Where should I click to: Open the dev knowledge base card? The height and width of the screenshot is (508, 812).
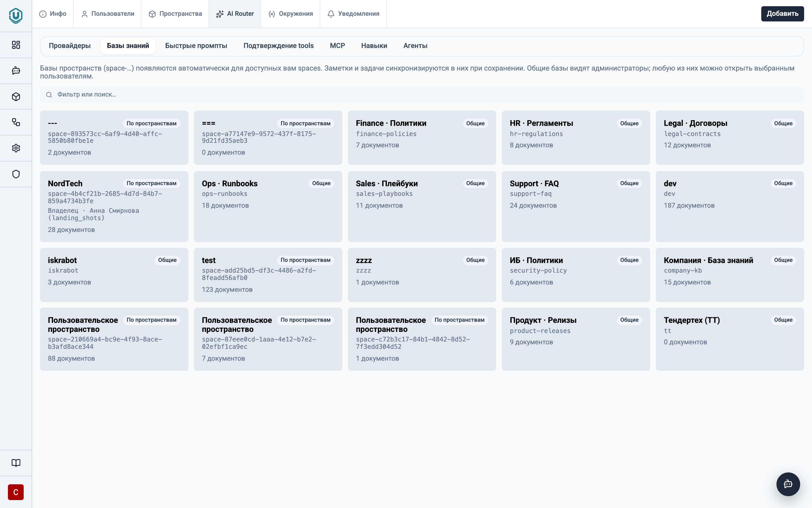[730, 207]
